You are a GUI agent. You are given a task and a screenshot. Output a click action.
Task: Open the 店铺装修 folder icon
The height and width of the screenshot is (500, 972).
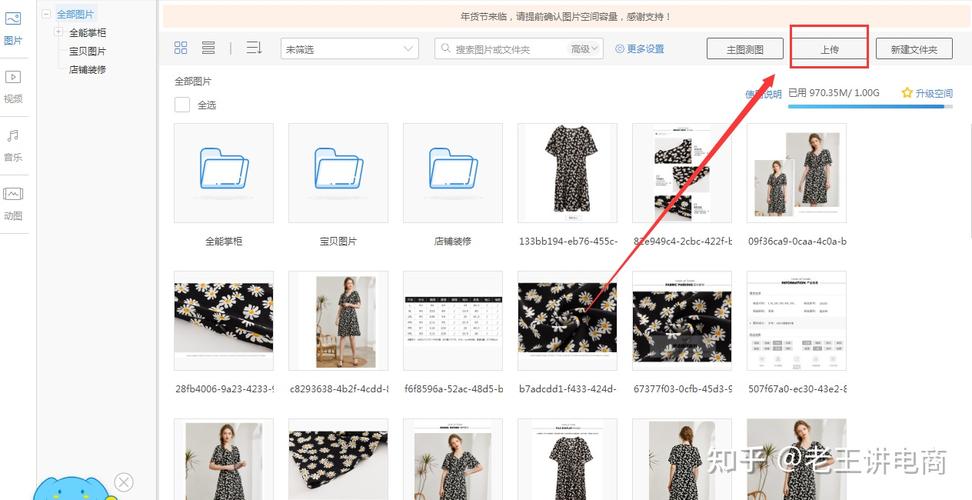click(x=453, y=168)
